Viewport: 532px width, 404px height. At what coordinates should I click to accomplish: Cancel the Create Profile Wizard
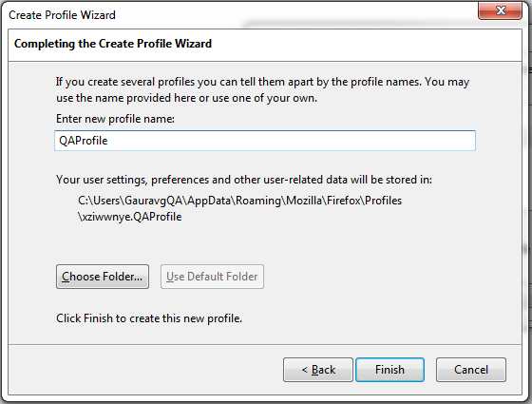point(471,370)
